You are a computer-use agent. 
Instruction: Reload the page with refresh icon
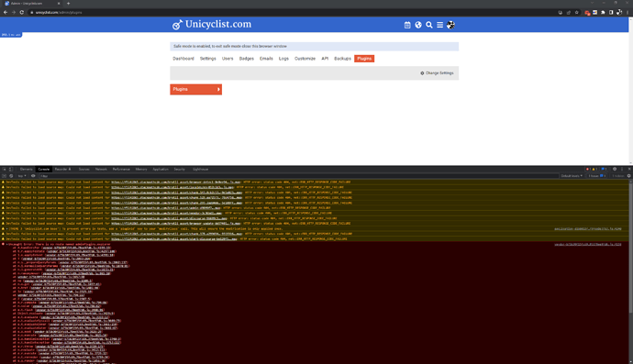22,13
